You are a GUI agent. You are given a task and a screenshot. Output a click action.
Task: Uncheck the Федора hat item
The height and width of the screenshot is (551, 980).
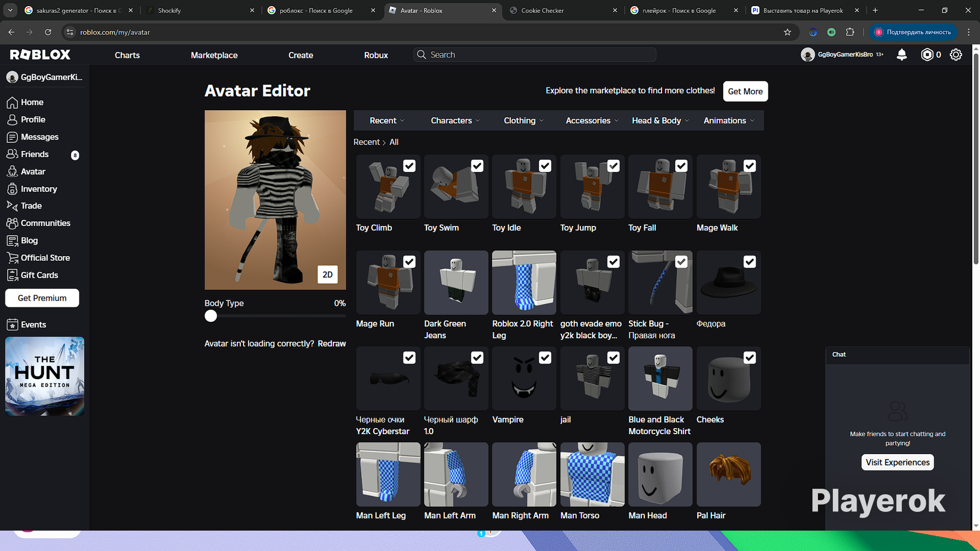pos(750,262)
